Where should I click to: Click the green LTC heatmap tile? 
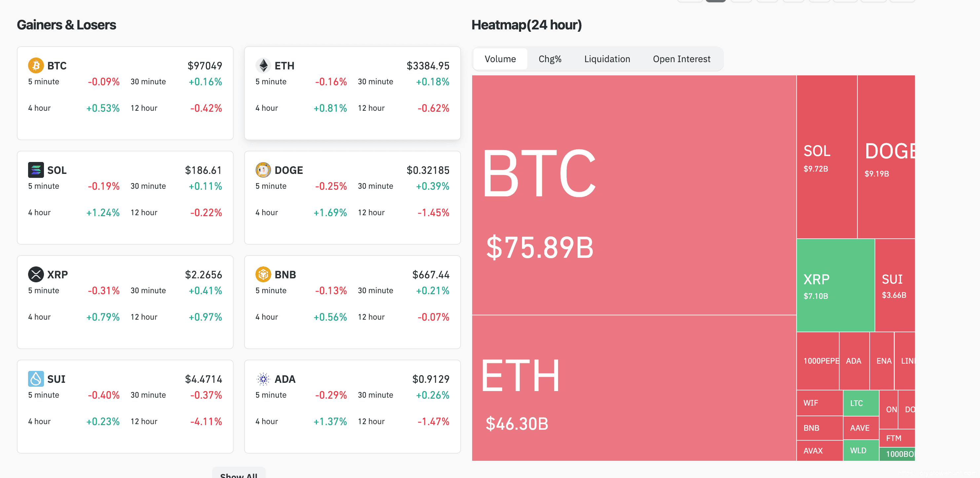click(860, 403)
